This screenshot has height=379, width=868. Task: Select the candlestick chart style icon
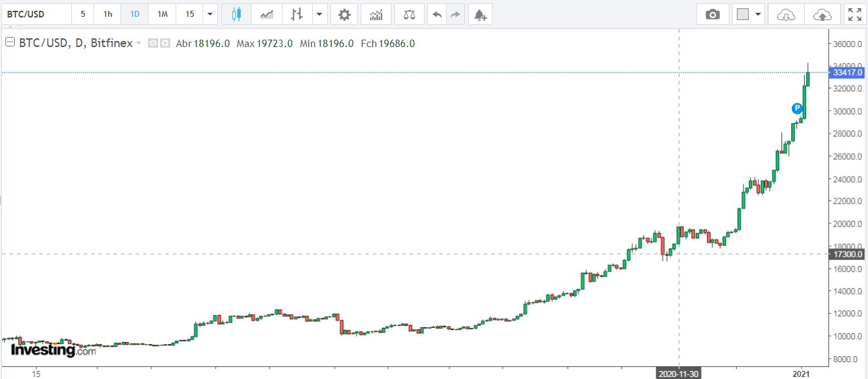click(236, 14)
